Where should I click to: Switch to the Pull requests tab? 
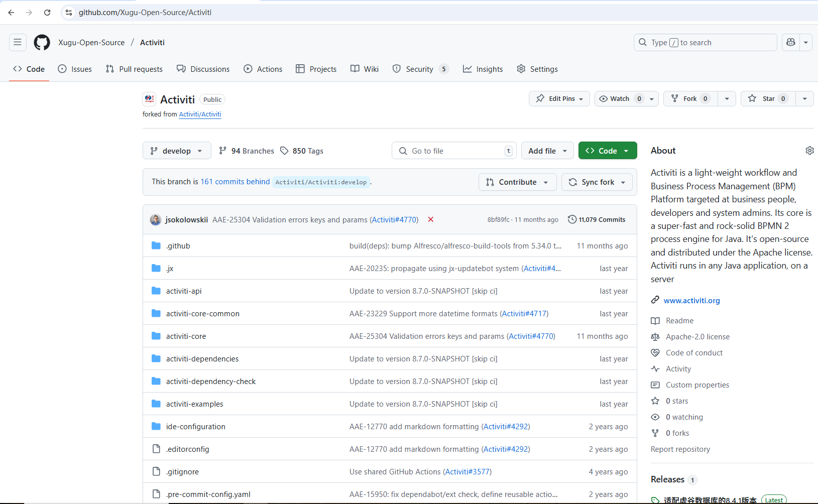pyautogui.click(x=135, y=69)
